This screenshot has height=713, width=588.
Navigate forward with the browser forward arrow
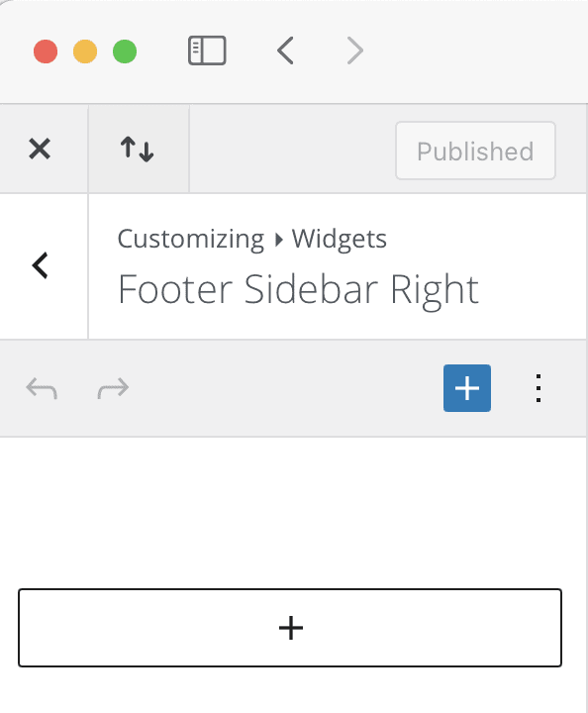(x=355, y=51)
